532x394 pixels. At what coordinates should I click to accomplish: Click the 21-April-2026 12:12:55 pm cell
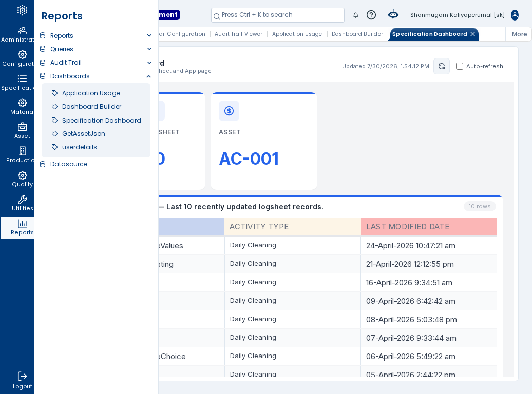tap(429, 264)
